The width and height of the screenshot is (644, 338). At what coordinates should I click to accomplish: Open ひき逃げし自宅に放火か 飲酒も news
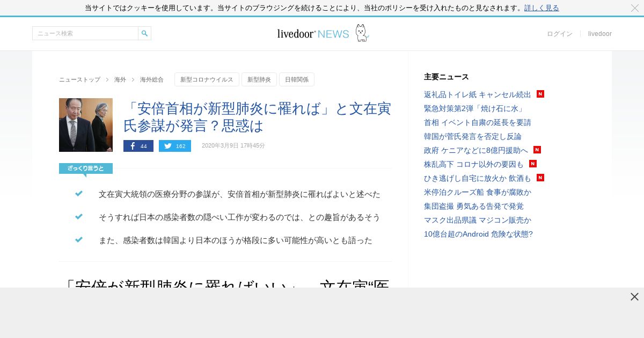tap(477, 178)
